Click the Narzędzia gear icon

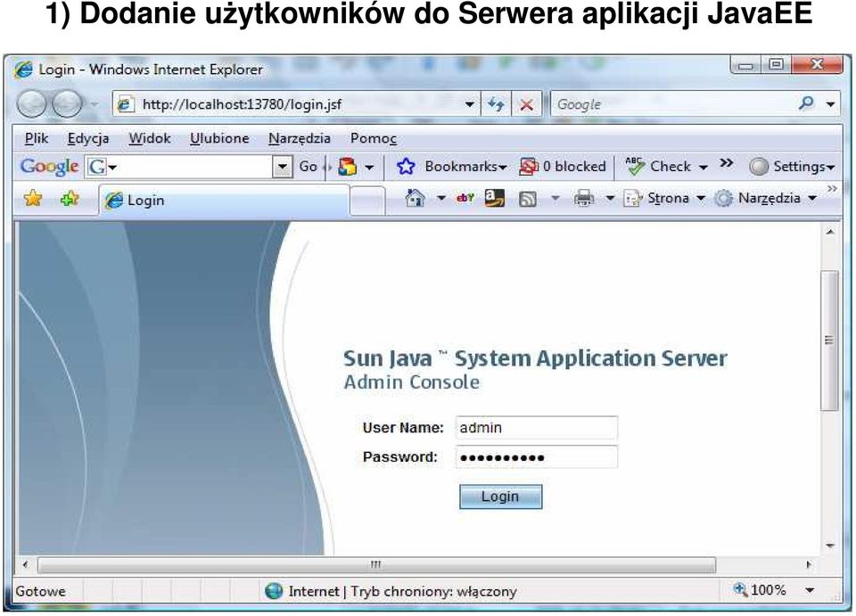723,198
